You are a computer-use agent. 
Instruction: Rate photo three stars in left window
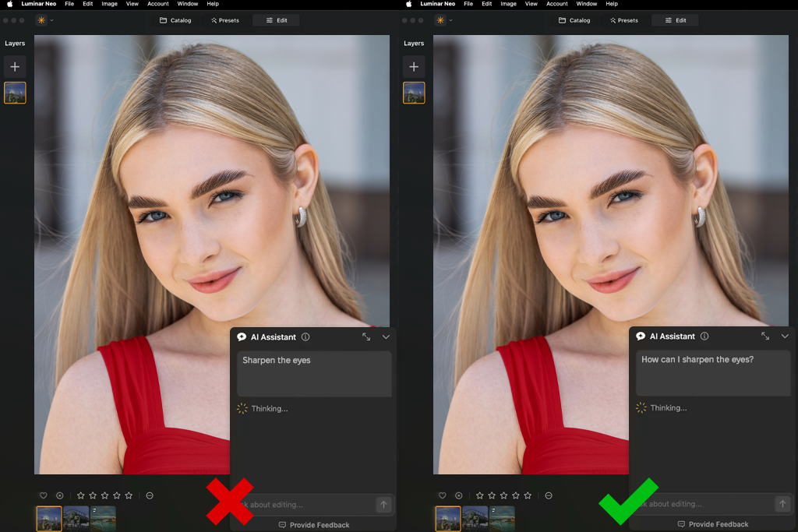pyautogui.click(x=105, y=495)
